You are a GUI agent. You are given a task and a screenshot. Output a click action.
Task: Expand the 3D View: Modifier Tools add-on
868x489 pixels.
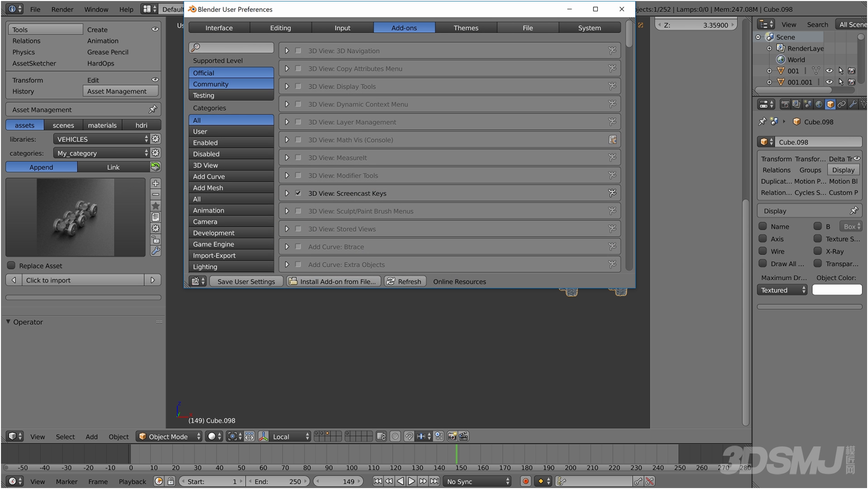(x=287, y=176)
